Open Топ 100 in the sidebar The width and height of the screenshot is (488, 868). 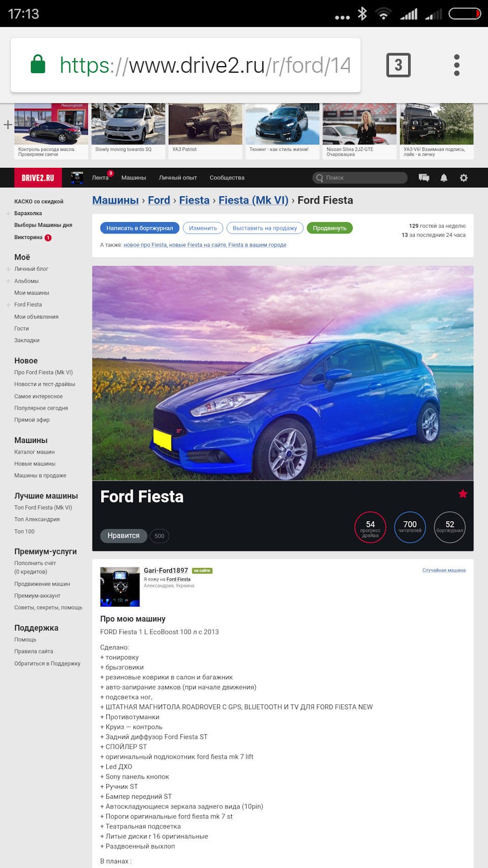[x=24, y=532]
